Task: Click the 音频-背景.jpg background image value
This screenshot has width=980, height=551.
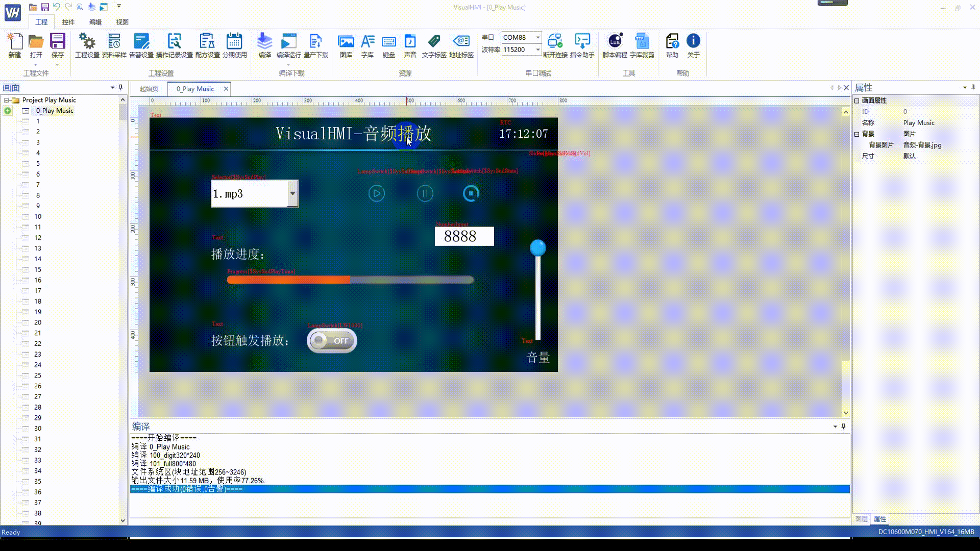Action: pyautogui.click(x=922, y=145)
